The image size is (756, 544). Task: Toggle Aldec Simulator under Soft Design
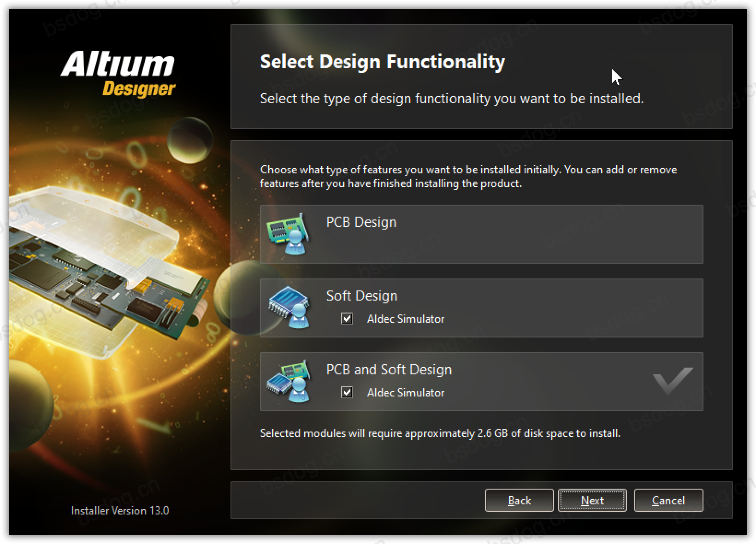pyautogui.click(x=347, y=319)
